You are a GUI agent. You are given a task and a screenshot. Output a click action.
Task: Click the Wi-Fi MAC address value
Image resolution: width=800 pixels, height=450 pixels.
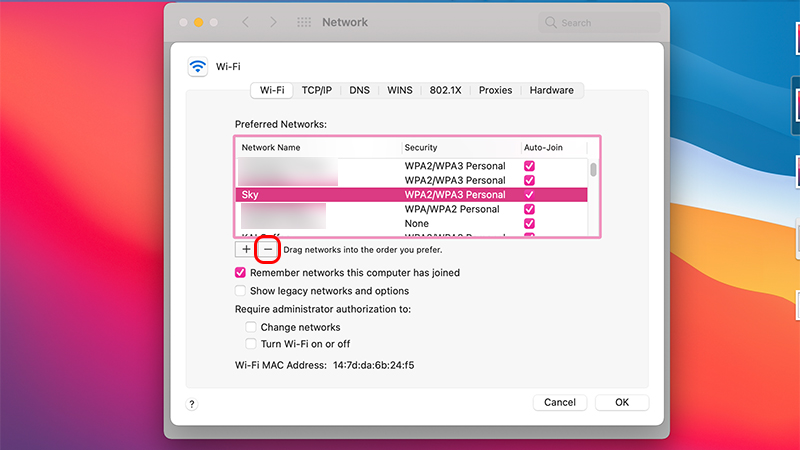373,365
